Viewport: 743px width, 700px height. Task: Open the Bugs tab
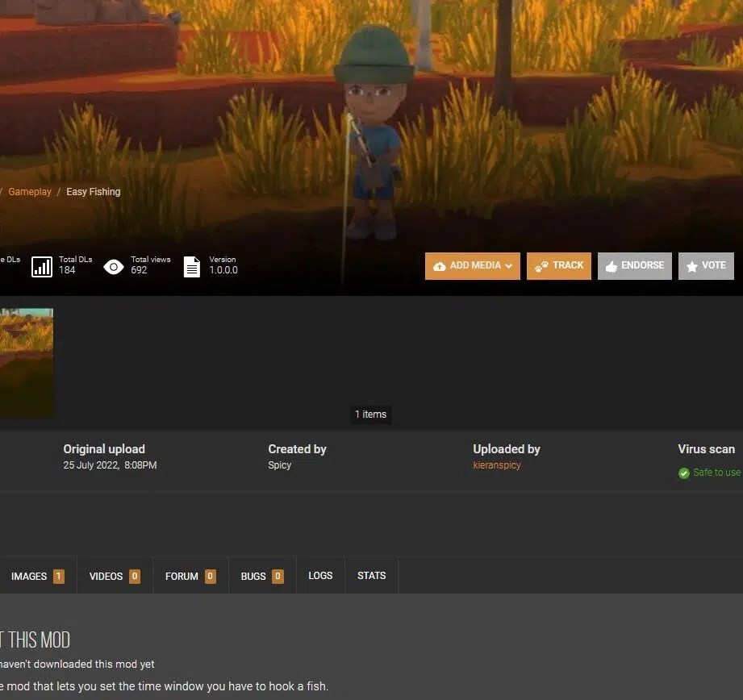[x=262, y=576]
